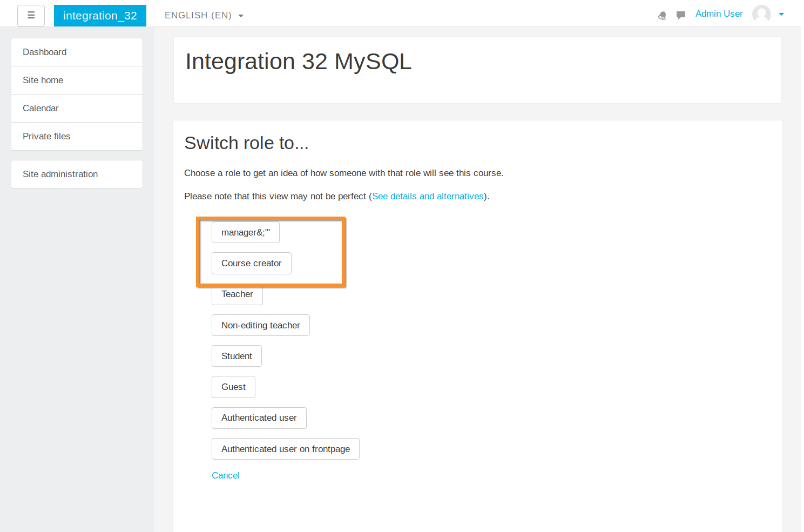Open the Admin User profile link
Screen dimensions: 804x532
point(719,14)
